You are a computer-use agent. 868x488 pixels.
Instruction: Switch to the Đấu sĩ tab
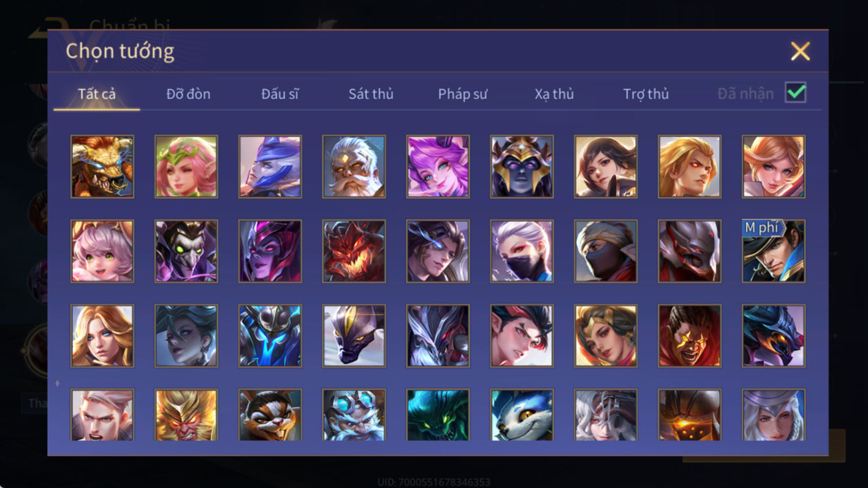click(x=280, y=94)
